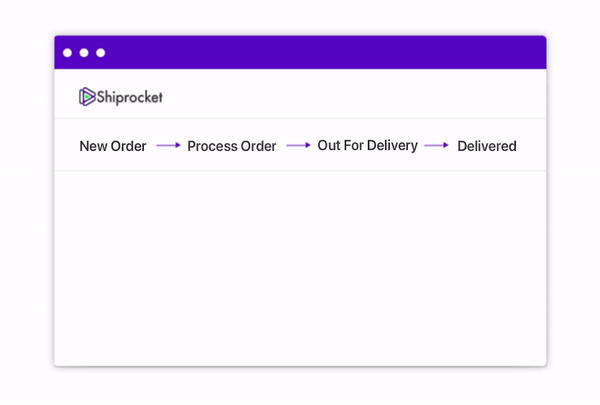
Task: Click the arrow between Process Order and Out For Delivery
Action: [x=298, y=145]
